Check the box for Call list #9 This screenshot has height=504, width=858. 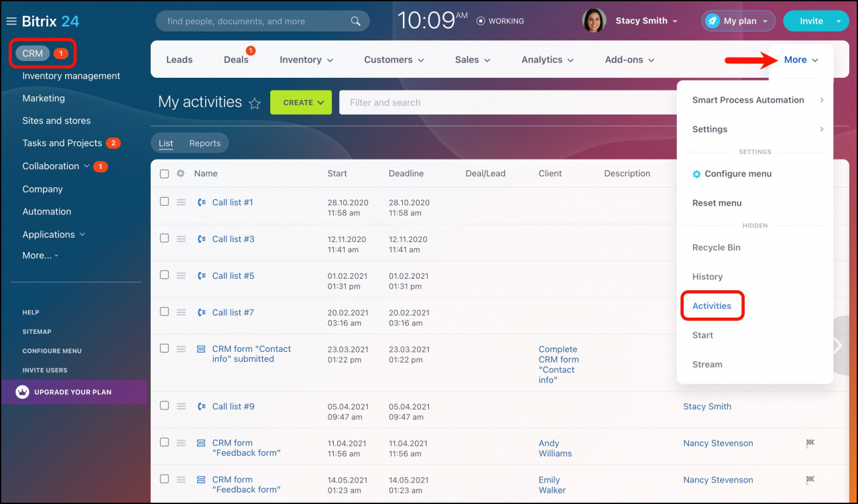click(164, 405)
